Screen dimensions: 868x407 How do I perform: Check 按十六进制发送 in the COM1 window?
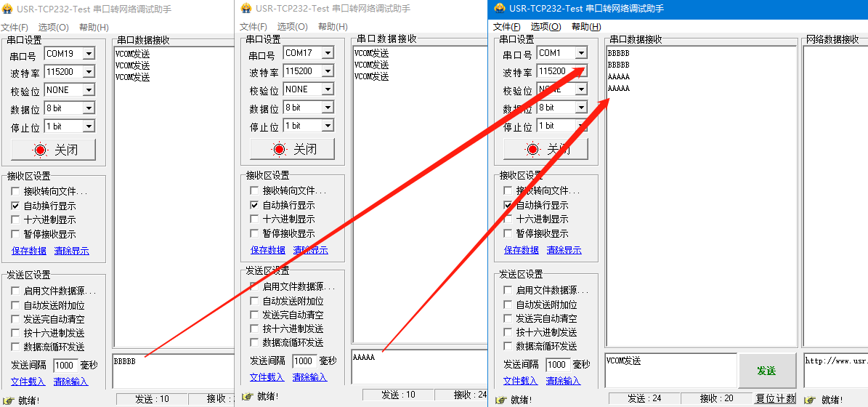pos(508,332)
